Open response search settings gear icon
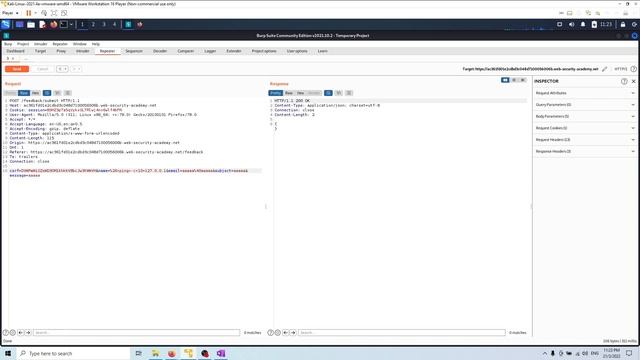This screenshot has height=360, width=640. (278, 333)
